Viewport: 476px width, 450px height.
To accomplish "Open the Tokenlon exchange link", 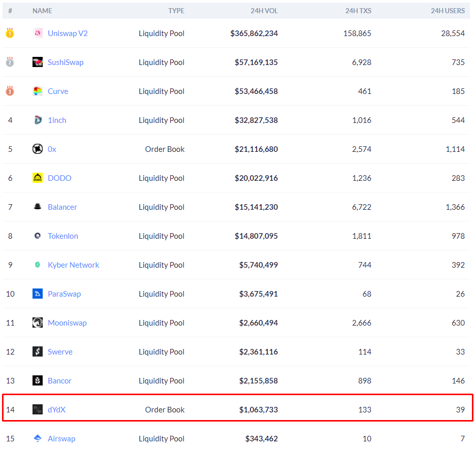I will [x=63, y=236].
